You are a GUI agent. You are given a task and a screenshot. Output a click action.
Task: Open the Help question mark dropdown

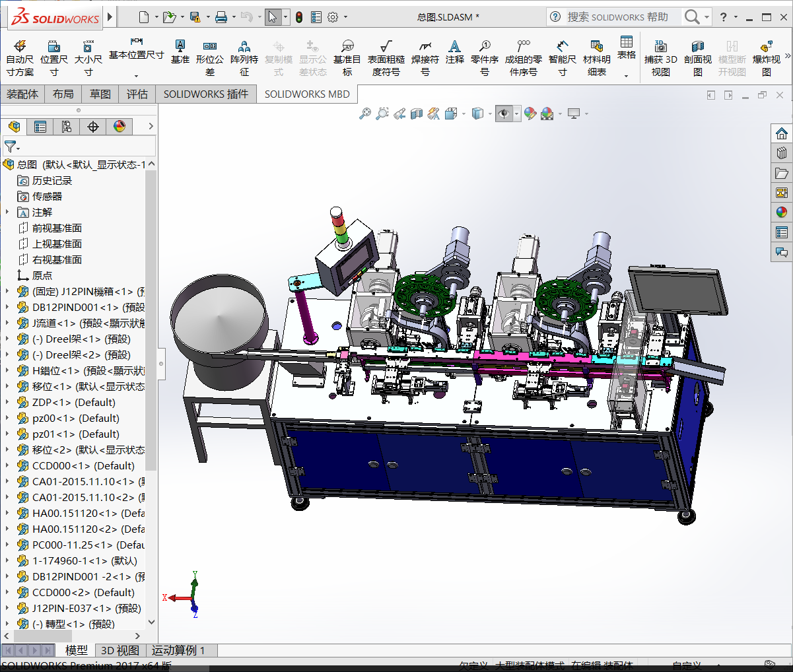pos(738,17)
